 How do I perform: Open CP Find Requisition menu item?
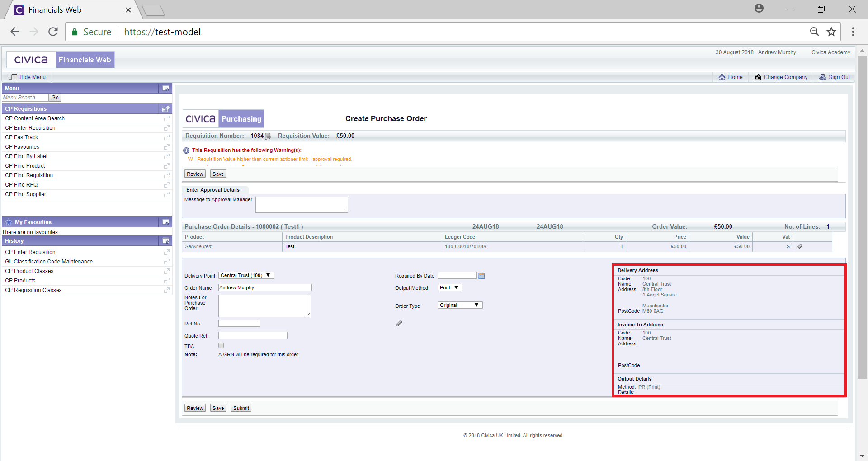tap(29, 175)
